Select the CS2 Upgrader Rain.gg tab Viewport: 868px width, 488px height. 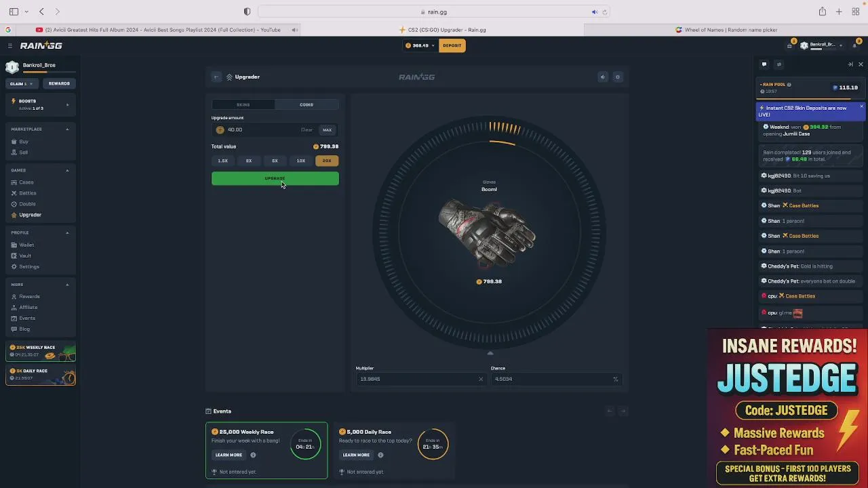[442, 30]
